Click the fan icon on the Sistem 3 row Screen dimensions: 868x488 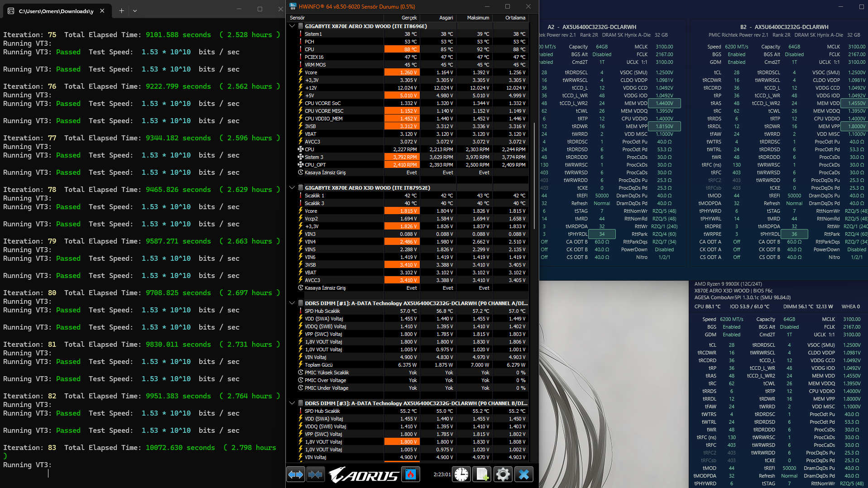300,157
